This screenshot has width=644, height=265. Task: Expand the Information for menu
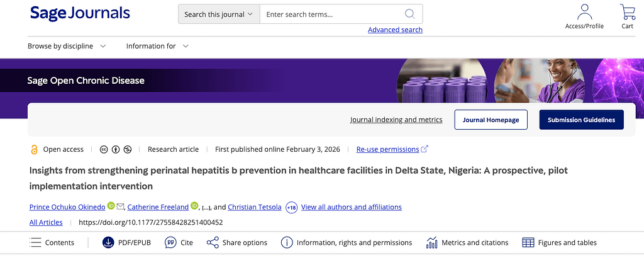158,46
